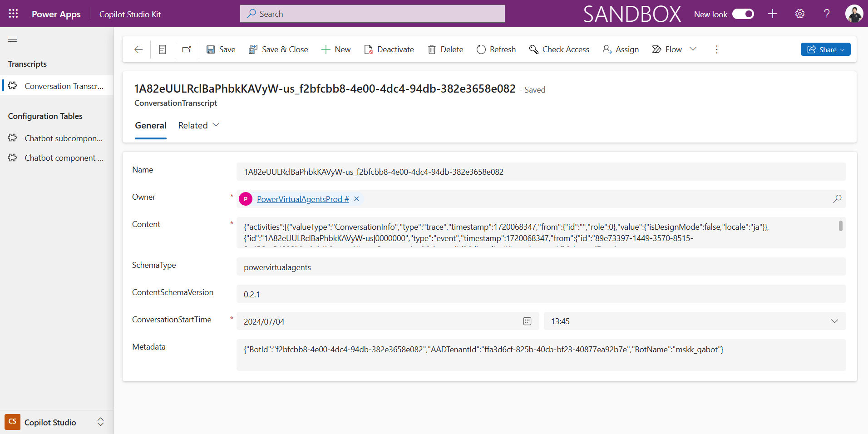Open calendar picker for ConversationStartTime
Image resolution: width=868 pixels, height=434 pixels.
(x=527, y=321)
